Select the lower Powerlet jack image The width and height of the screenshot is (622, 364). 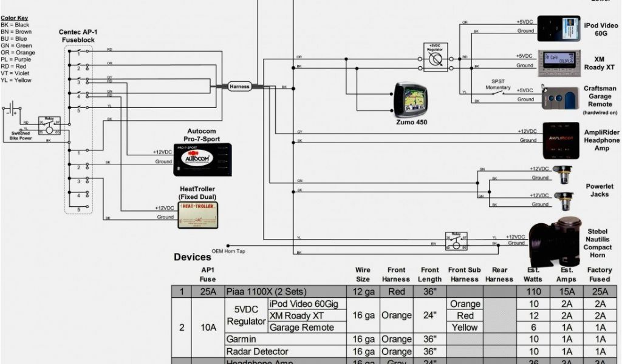(x=566, y=199)
